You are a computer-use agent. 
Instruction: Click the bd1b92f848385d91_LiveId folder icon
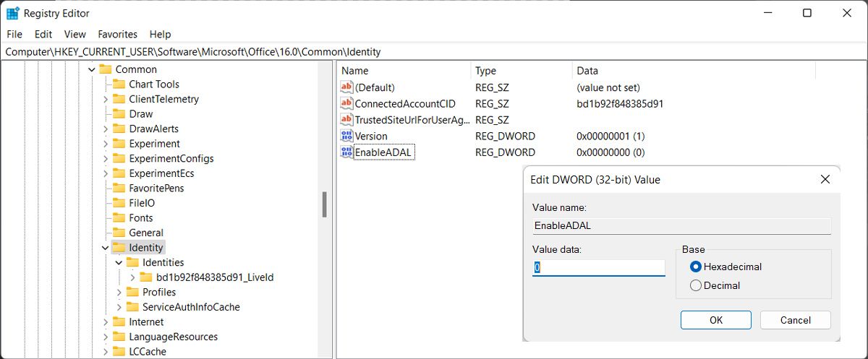[x=146, y=277]
